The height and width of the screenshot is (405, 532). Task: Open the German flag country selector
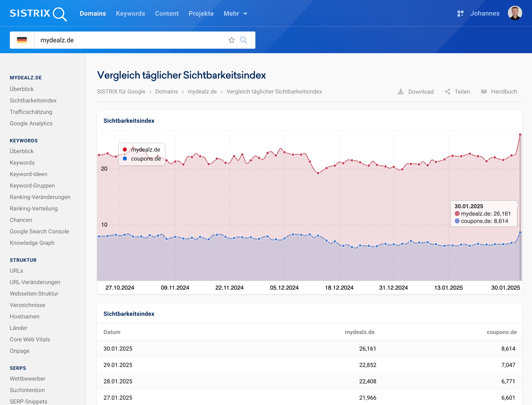(x=22, y=40)
